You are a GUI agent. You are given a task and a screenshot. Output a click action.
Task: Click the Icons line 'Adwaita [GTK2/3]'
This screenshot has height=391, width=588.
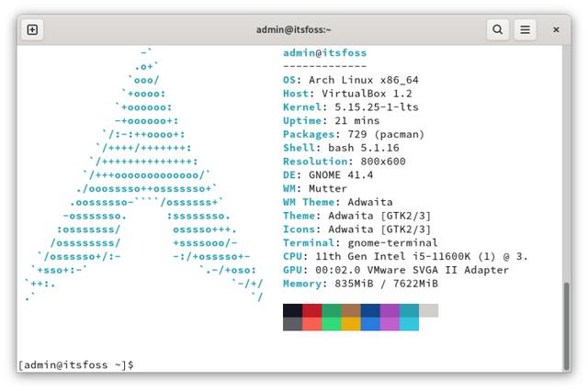(357, 229)
